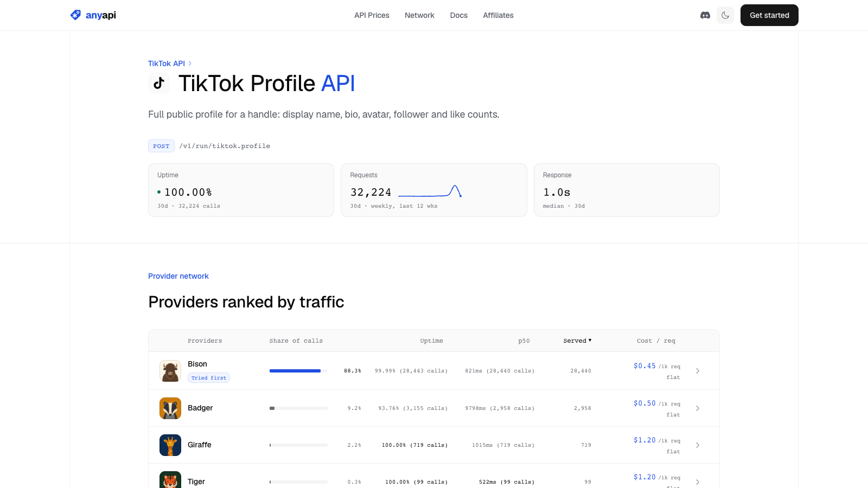
Task: Click the Tiger provider avatar
Action: coord(170,480)
